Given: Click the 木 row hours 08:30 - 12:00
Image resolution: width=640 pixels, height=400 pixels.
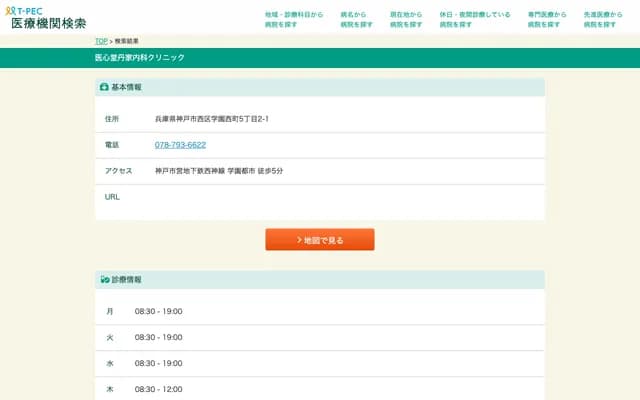Looking at the screenshot, I should click(158, 389).
